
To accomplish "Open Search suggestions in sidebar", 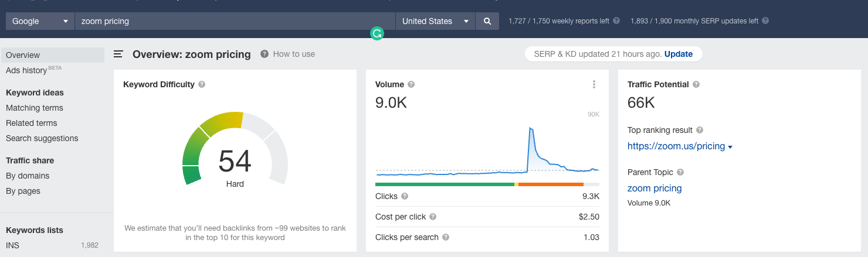I will click(42, 138).
